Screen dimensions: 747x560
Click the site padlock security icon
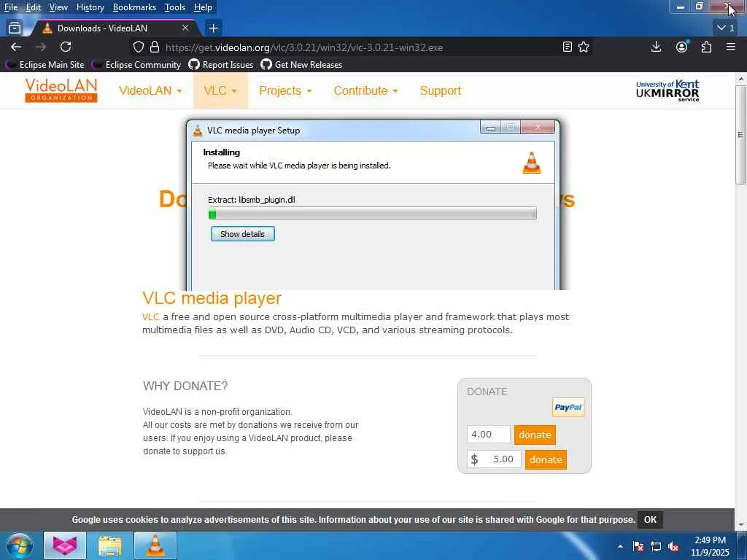[x=155, y=47]
